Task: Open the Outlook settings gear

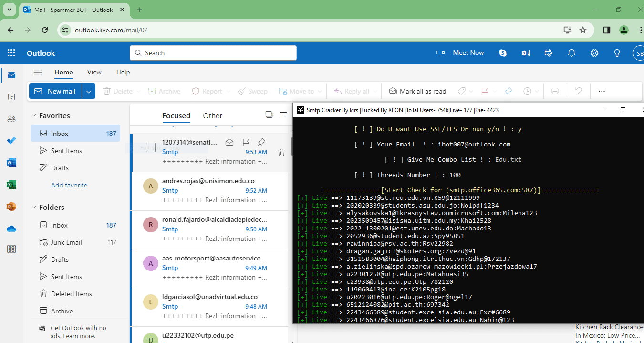Action: coord(594,53)
